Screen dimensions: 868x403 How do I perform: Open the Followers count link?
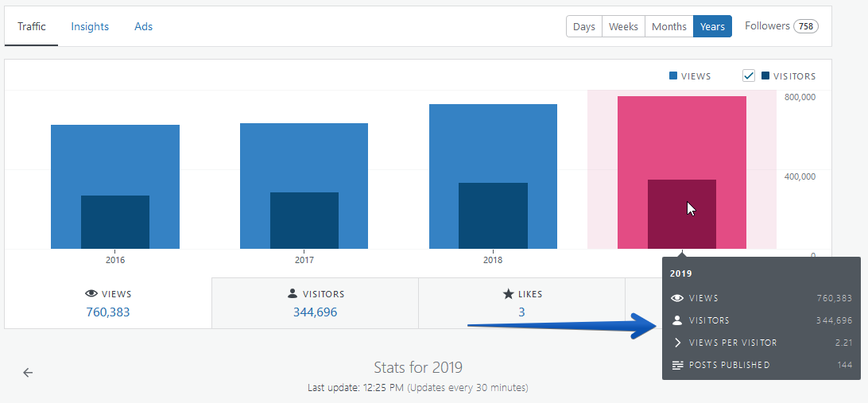pyautogui.click(x=781, y=26)
